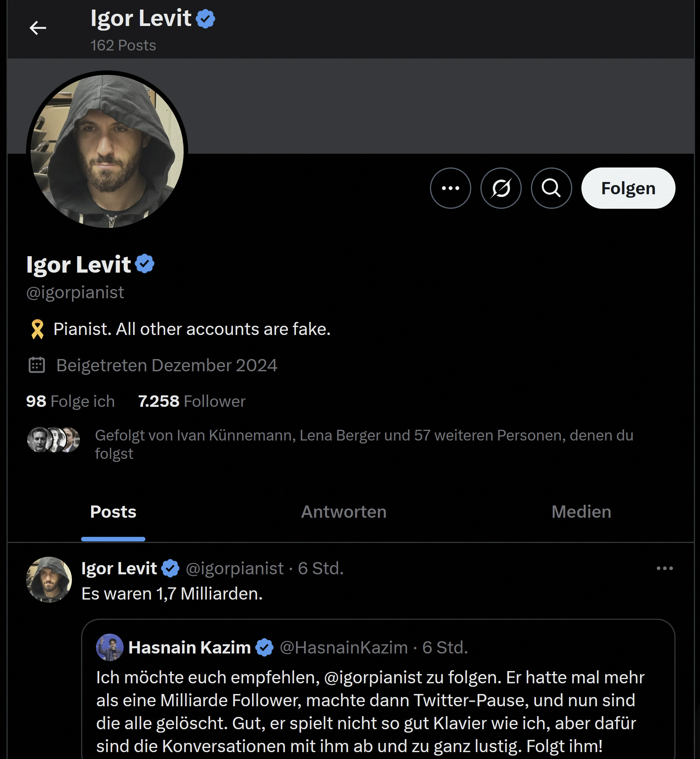700x759 pixels.
Task: Open the 7.258 Follower list
Action: click(x=192, y=401)
